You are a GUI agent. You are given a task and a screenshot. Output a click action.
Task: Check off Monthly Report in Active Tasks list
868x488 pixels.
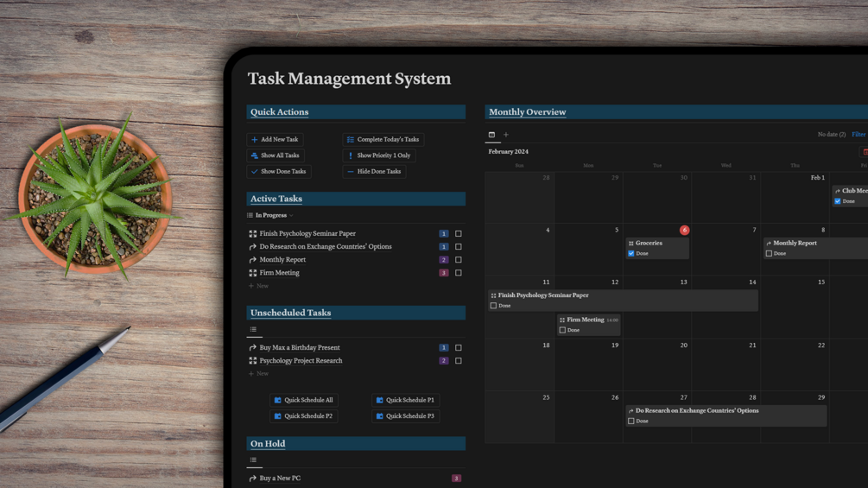[459, 259]
